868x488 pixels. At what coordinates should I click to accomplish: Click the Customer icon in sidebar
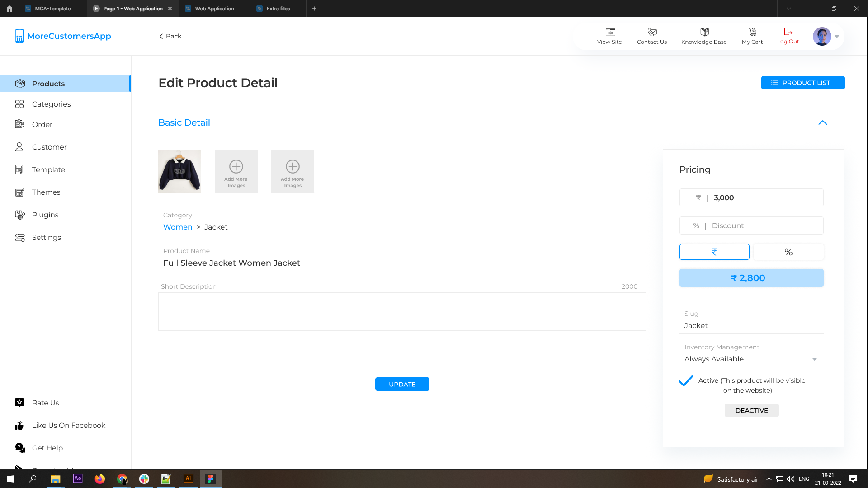pos(19,147)
